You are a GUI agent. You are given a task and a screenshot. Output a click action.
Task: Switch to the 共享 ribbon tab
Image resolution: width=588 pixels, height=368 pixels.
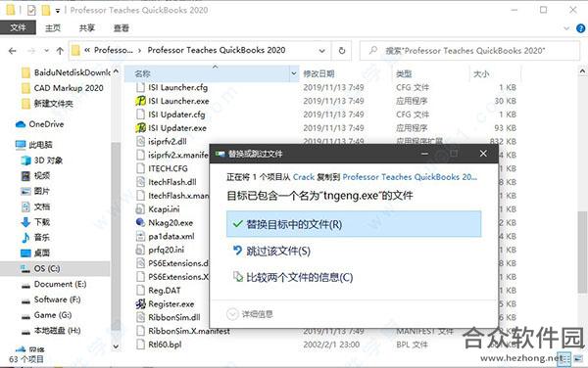pos(86,28)
